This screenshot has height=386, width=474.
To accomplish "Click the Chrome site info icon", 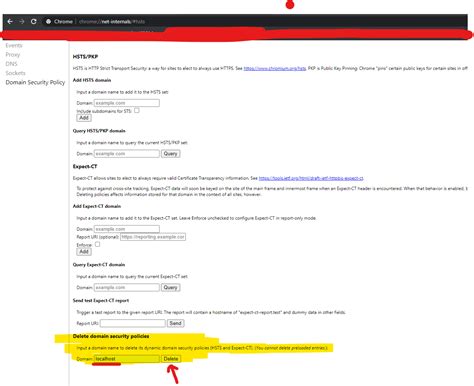I will (48, 21).
